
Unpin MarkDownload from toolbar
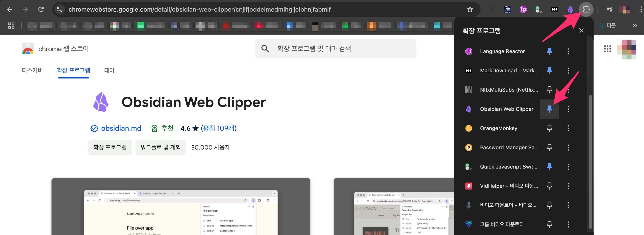click(549, 71)
